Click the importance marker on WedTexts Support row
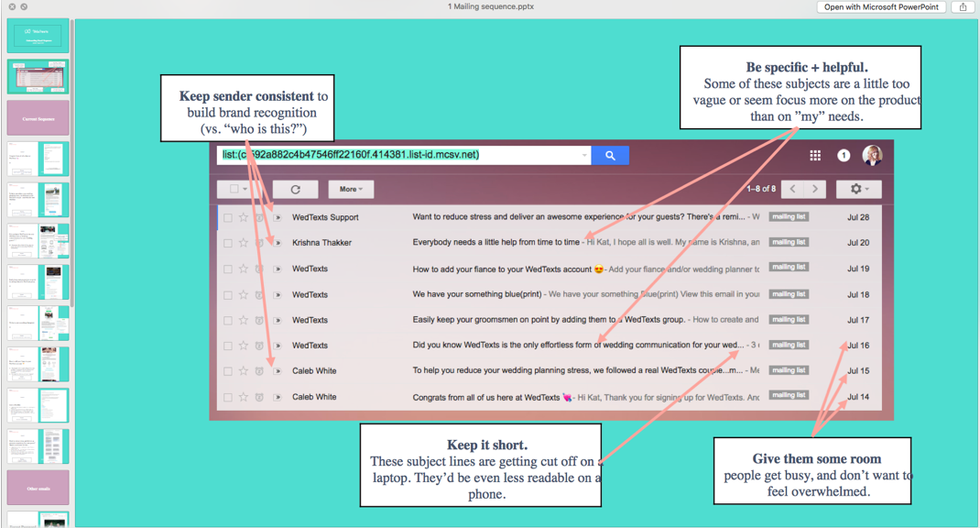This screenshot has width=980, height=528. tap(277, 217)
